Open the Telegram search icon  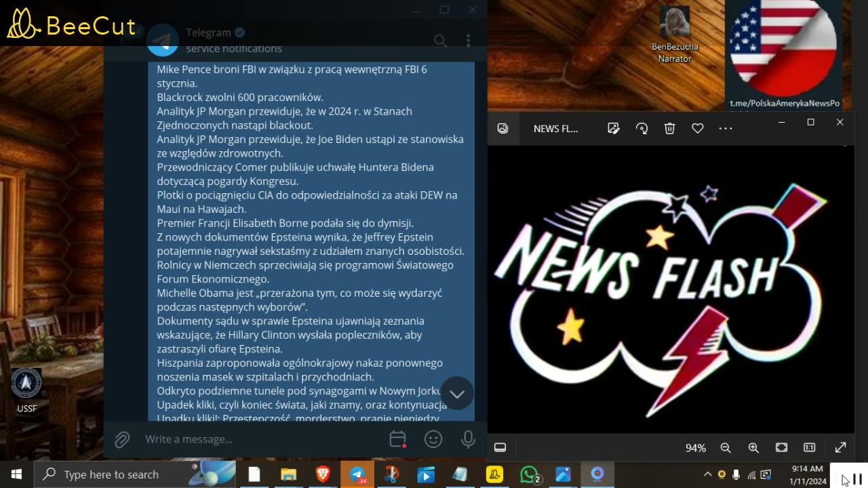440,41
